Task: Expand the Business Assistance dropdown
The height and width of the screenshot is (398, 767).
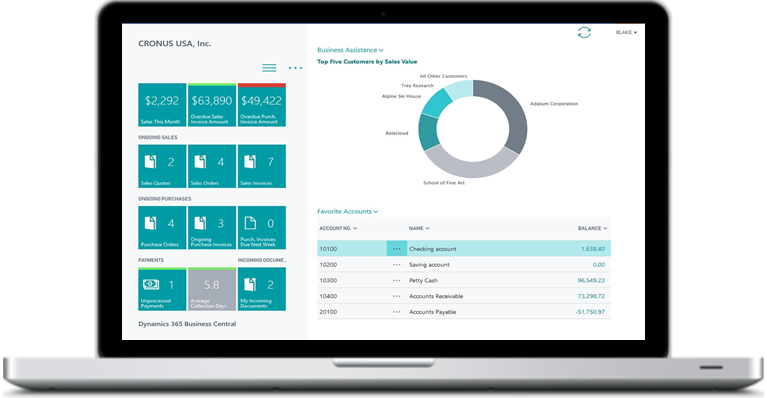Action: (x=350, y=50)
